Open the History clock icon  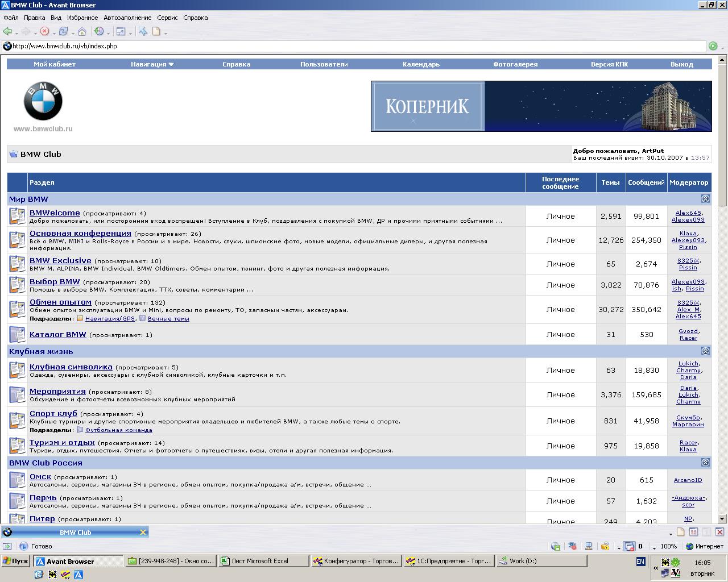point(99,31)
